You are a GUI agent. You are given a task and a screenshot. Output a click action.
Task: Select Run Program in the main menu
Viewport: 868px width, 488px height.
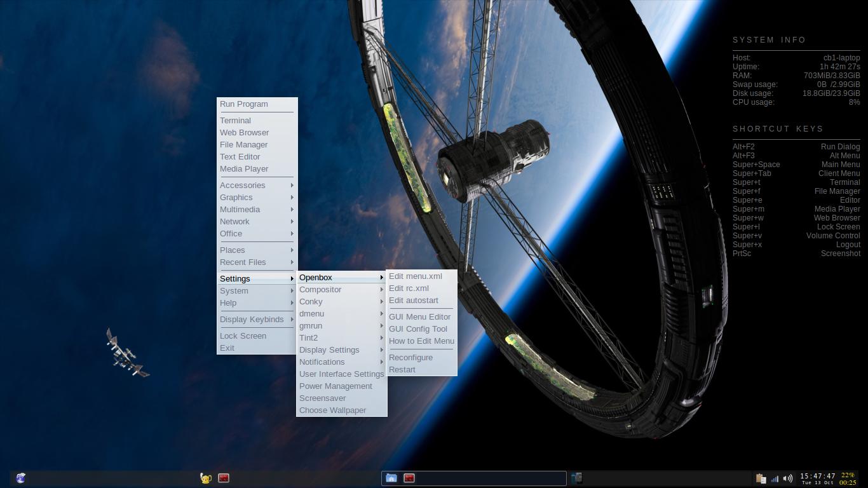(257, 104)
